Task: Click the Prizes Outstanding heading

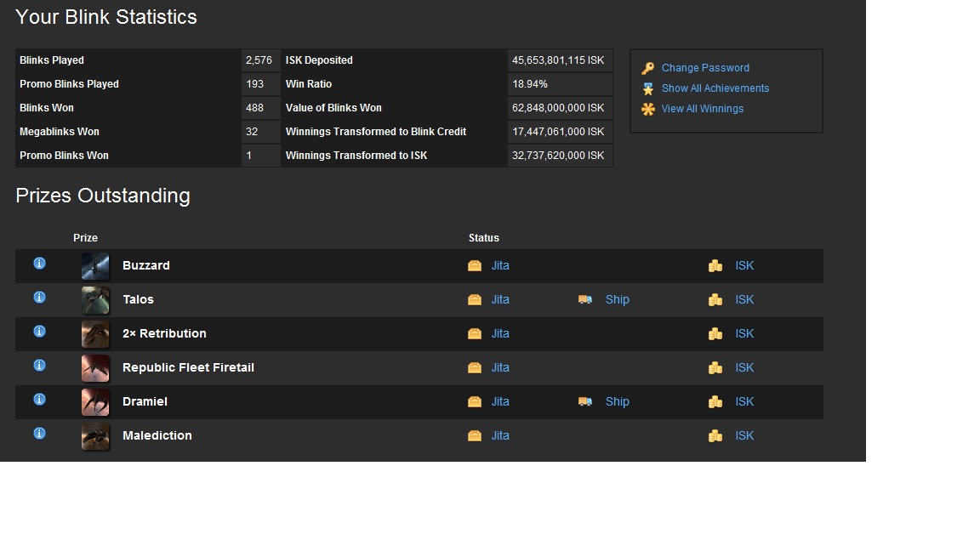Action: (103, 196)
